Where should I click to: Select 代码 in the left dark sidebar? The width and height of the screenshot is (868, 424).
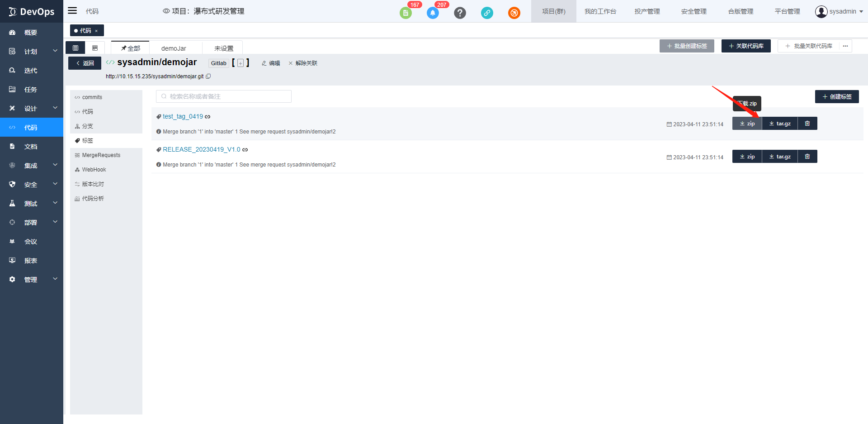(x=32, y=128)
